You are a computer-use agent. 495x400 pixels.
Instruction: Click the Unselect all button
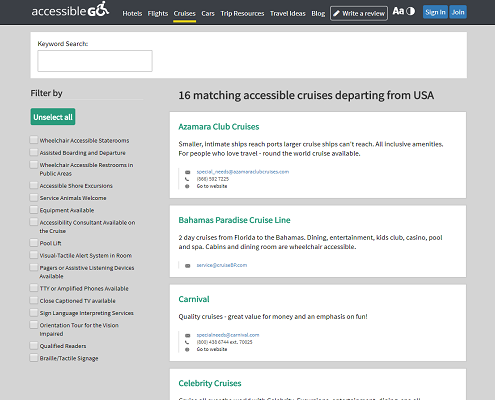tap(53, 117)
